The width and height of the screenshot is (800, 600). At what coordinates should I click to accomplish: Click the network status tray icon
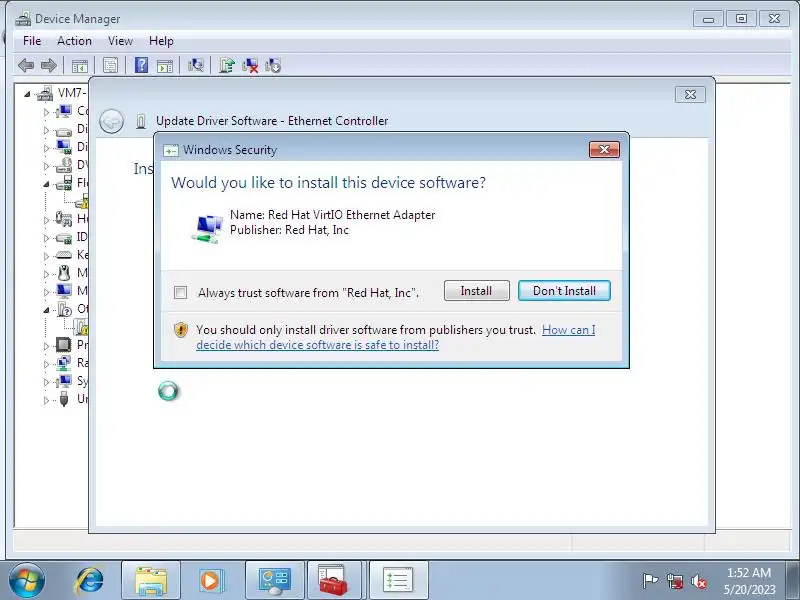click(675, 581)
